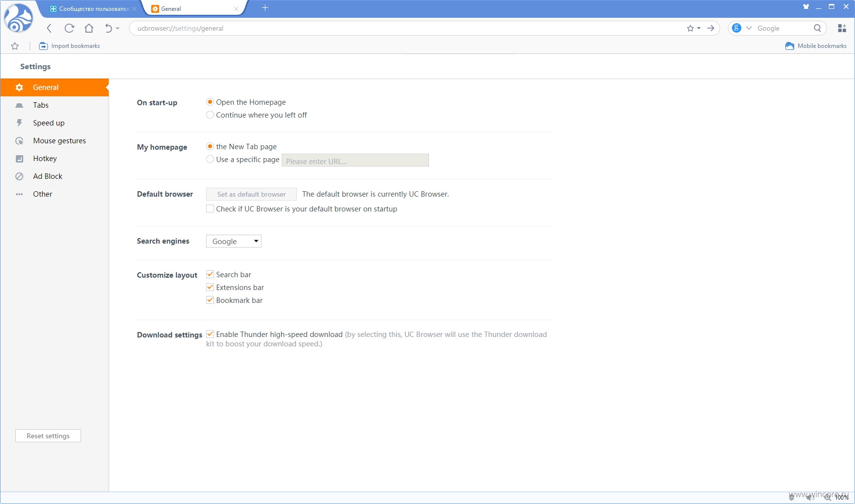855x504 pixels.
Task: Expand the search engine chevron
Action: point(749,28)
